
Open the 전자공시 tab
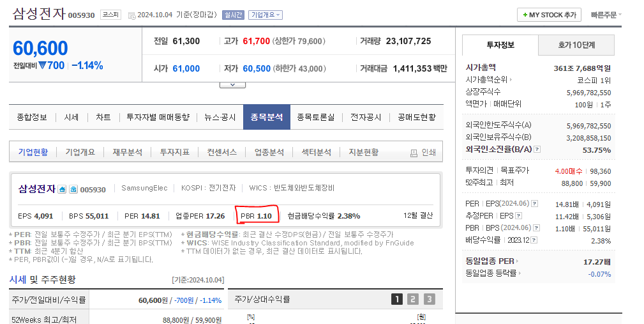pos(366,117)
